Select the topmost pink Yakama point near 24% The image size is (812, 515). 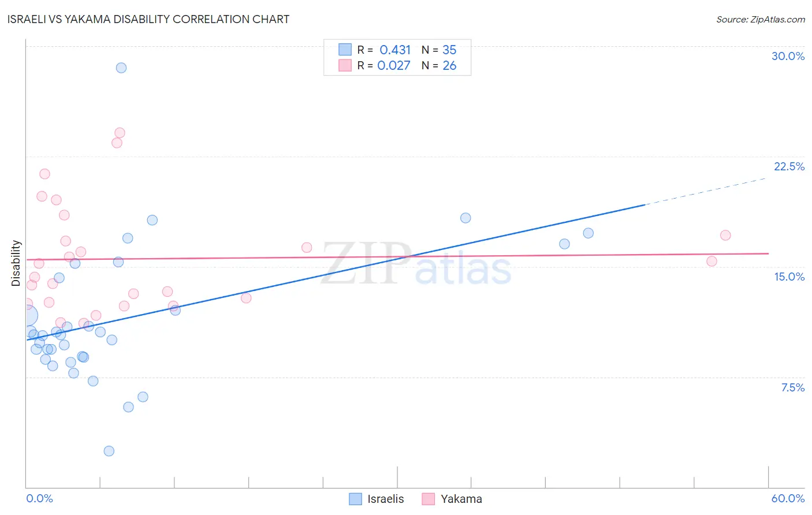[x=120, y=133]
